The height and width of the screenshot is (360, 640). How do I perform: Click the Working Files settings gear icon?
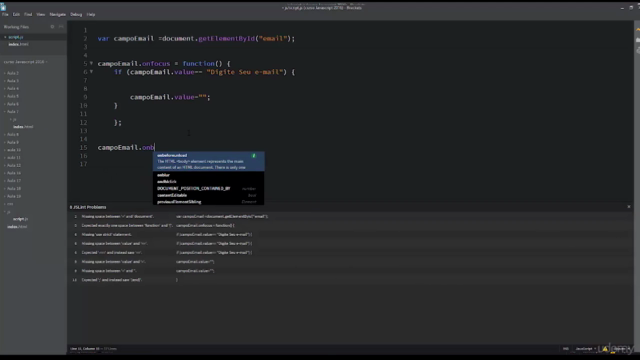tap(52, 27)
